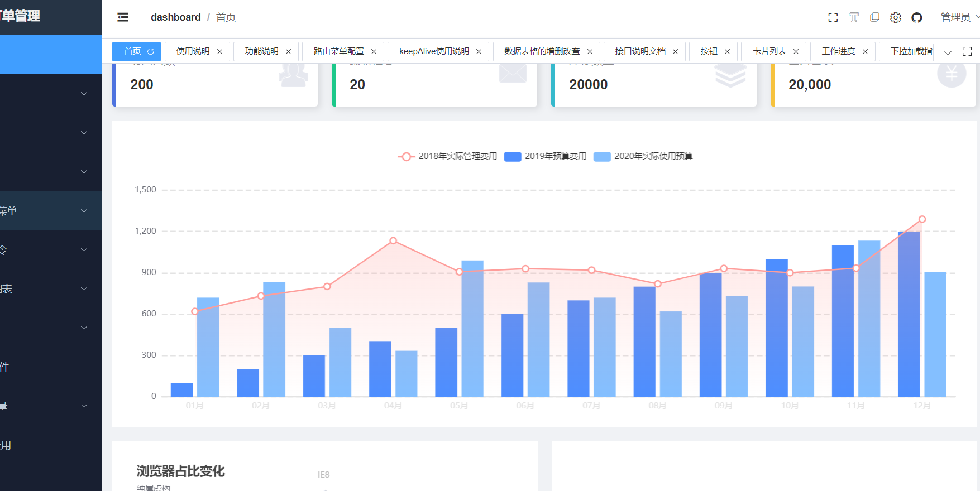
Task: Click the user avatar icon on 200 card
Action: point(293,74)
